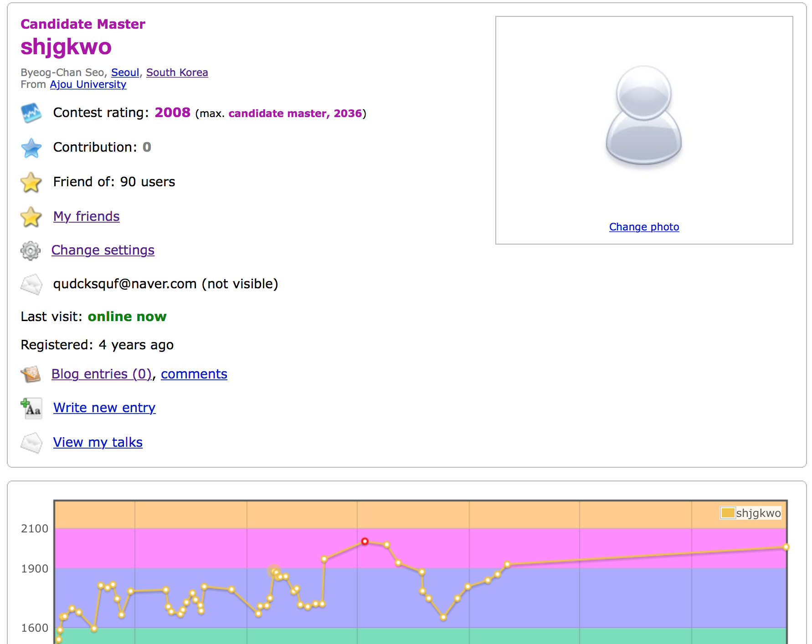This screenshot has height=644, width=812.
Task: Click the Candidate Master rank title
Action: (83, 24)
